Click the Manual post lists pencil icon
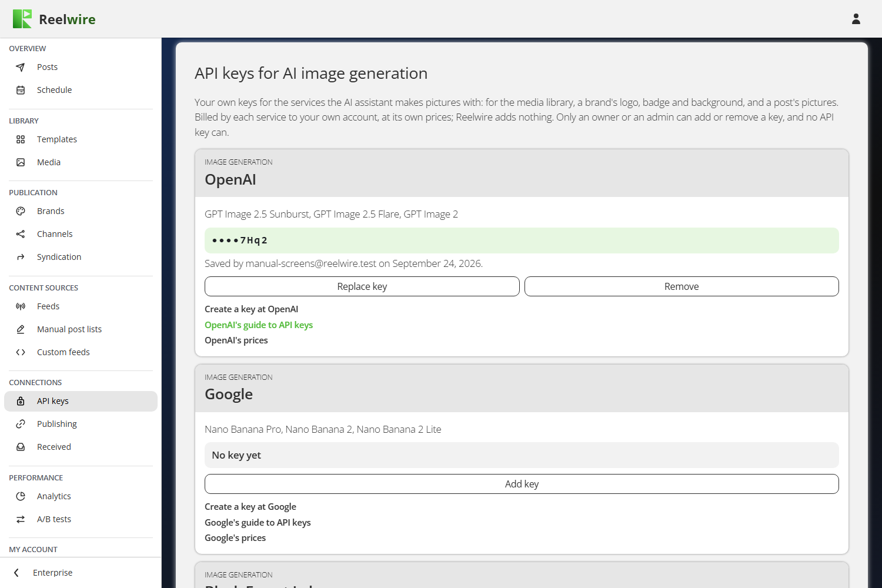The image size is (882, 588). (21, 329)
